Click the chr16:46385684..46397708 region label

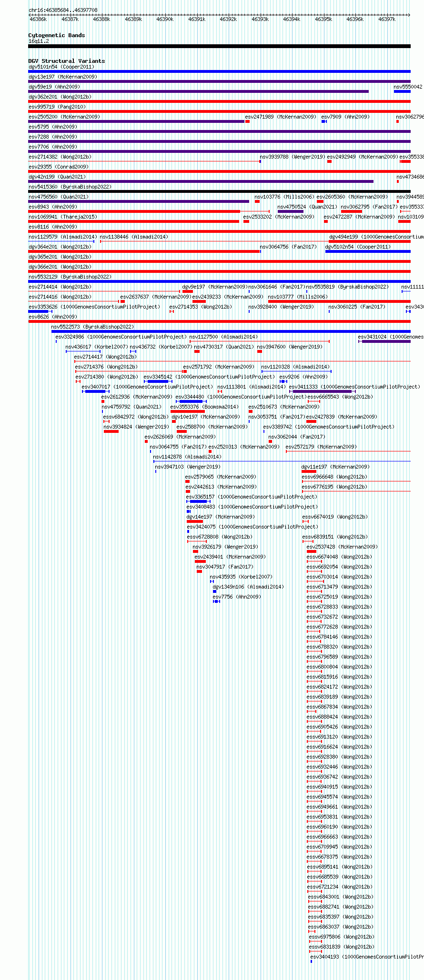point(63,10)
